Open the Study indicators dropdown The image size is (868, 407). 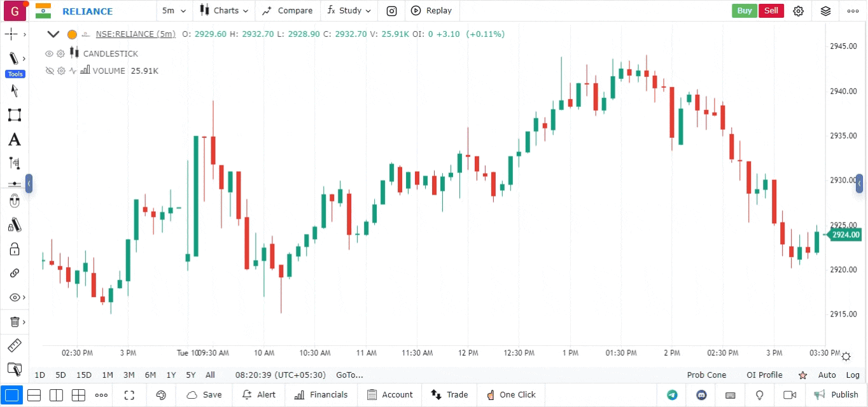(349, 11)
